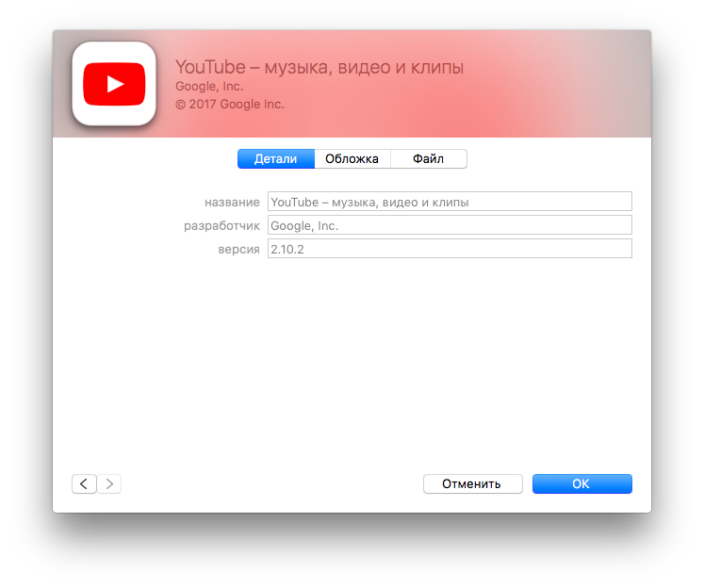704x588 pixels.
Task: Click the разработчик label
Action: pos(221,226)
